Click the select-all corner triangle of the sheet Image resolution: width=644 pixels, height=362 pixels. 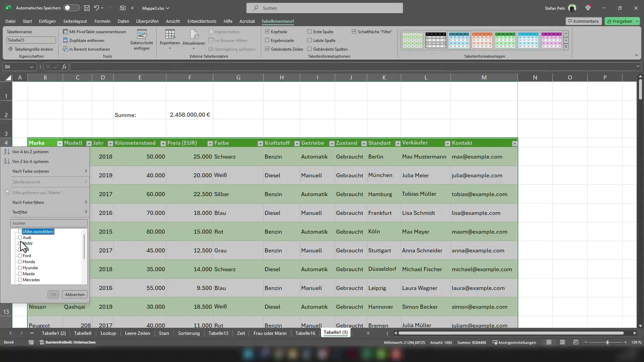point(8,77)
